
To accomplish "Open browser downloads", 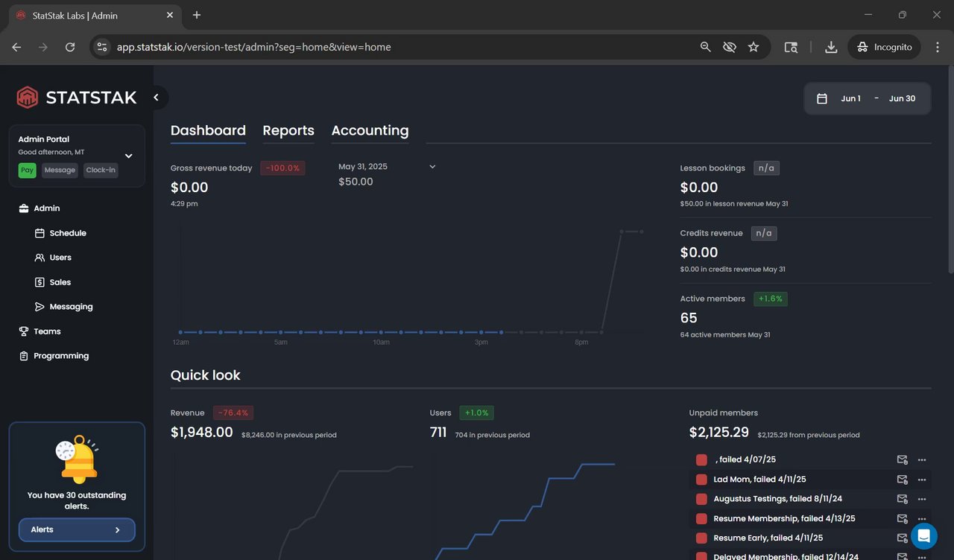I will tap(831, 47).
